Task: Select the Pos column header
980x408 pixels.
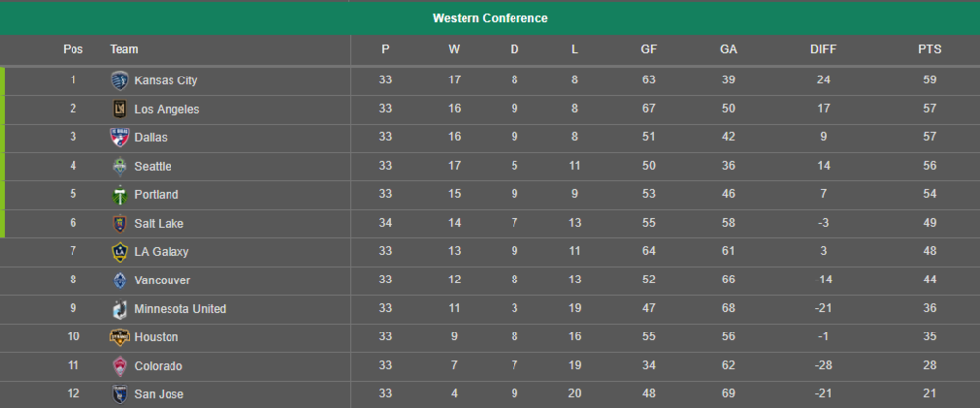Action: coord(73,49)
